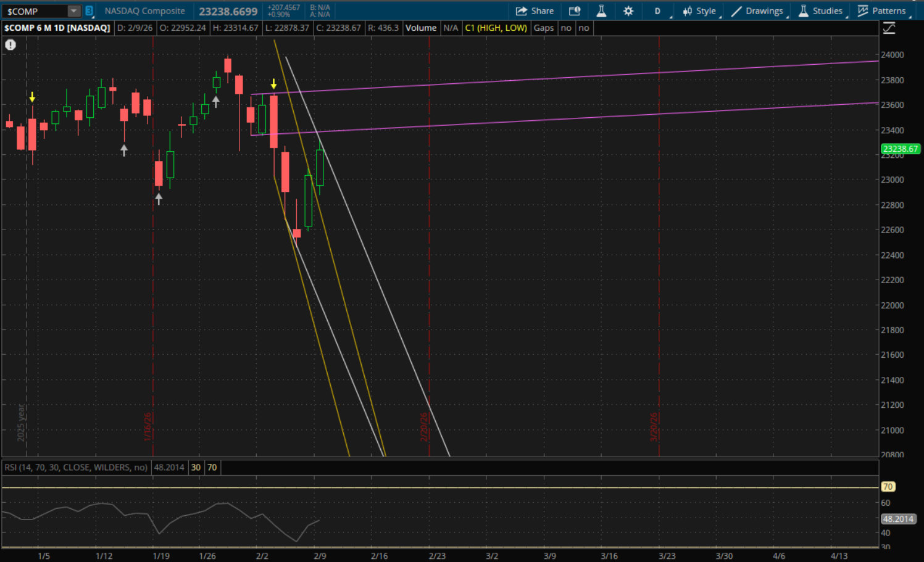Viewport: 924px width, 562px height.
Task: Click the price axis scale icon
Action: click(889, 28)
